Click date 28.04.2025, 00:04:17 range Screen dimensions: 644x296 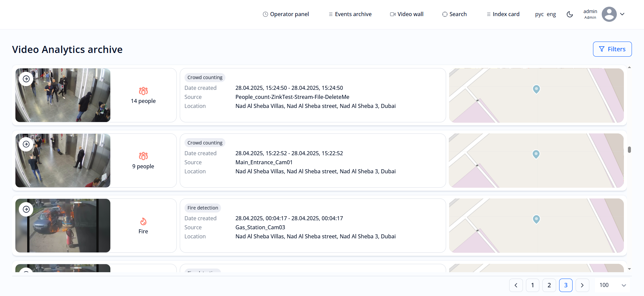289,218
